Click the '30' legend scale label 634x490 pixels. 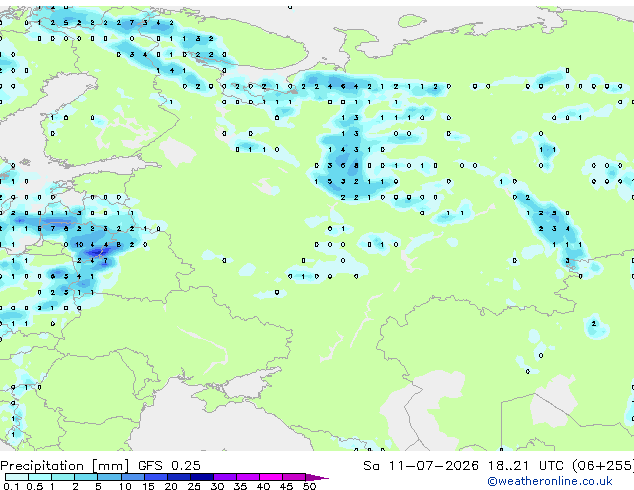pyautogui.click(x=218, y=486)
